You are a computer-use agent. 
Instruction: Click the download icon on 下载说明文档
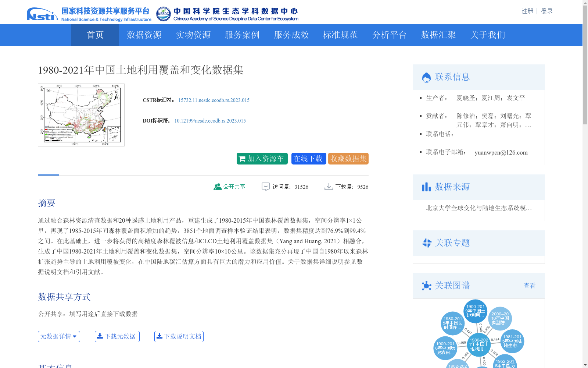point(159,336)
